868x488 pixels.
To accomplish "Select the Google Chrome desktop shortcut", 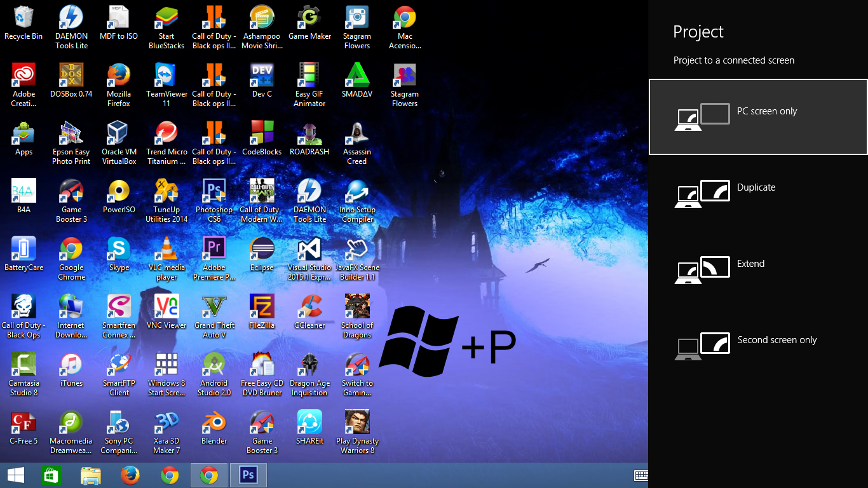I will [71, 259].
